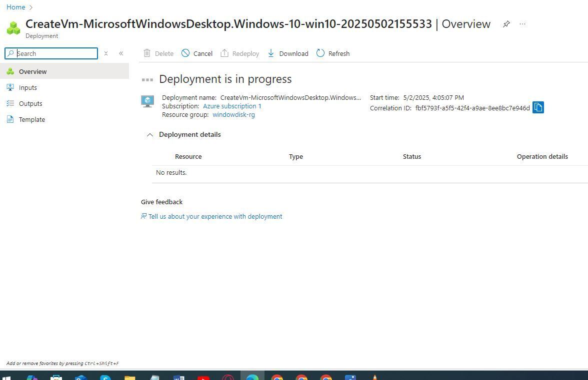
Task: Click the start time 5/2/2025, 4:05:07 PM
Action: tap(433, 97)
